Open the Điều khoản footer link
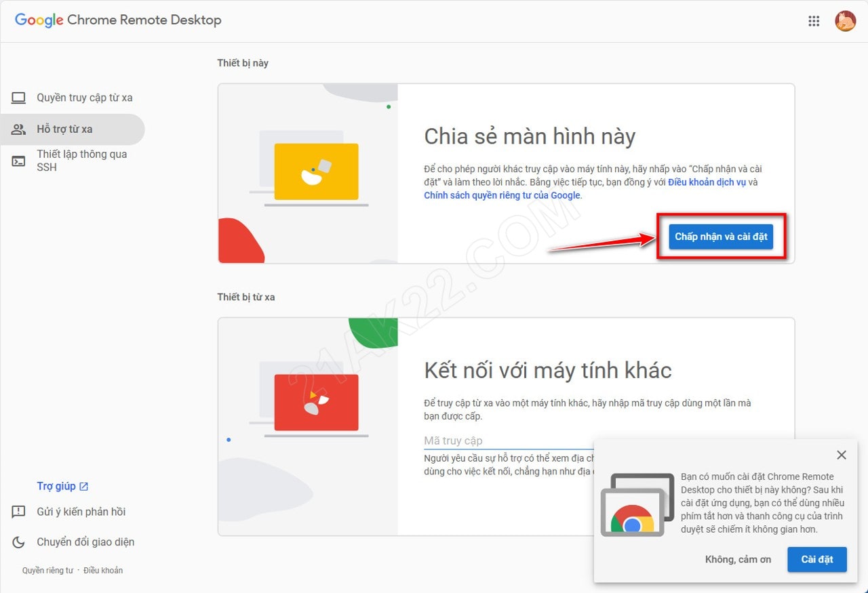Viewport: 868px width, 593px height. (x=103, y=571)
